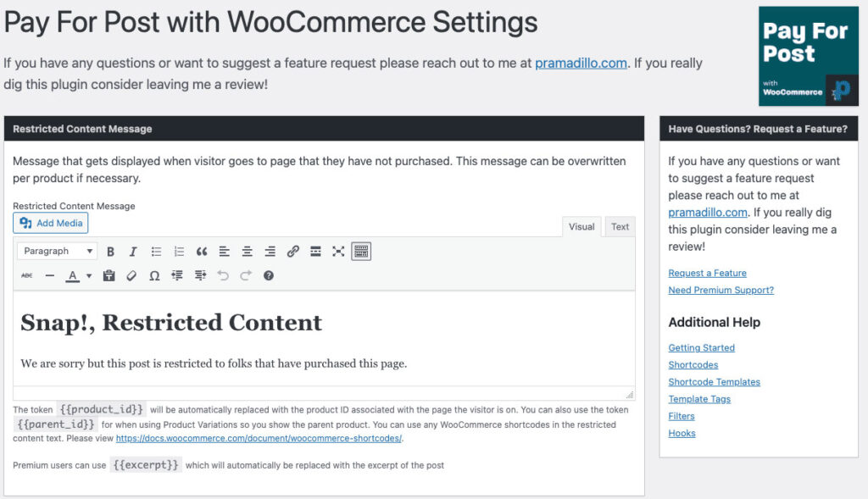Open Need Premium Support link
The height and width of the screenshot is (499, 868).
click(721, 290)
